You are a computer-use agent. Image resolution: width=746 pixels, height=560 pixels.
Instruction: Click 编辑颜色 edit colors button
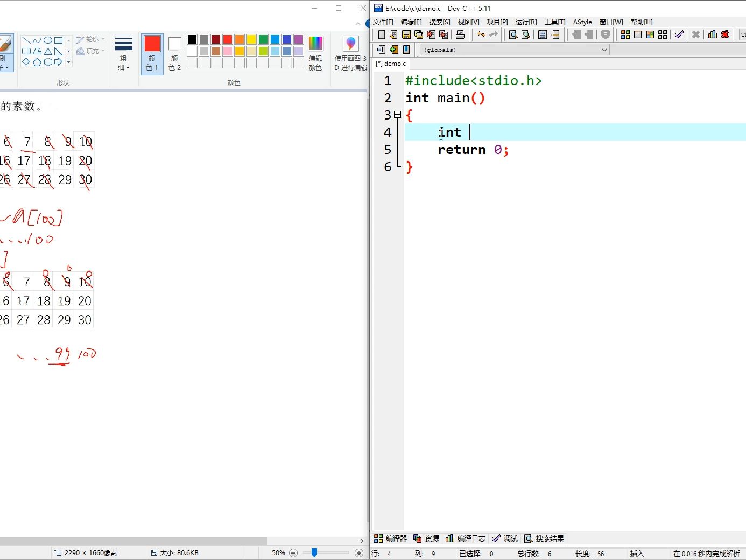tap(315, 53)
